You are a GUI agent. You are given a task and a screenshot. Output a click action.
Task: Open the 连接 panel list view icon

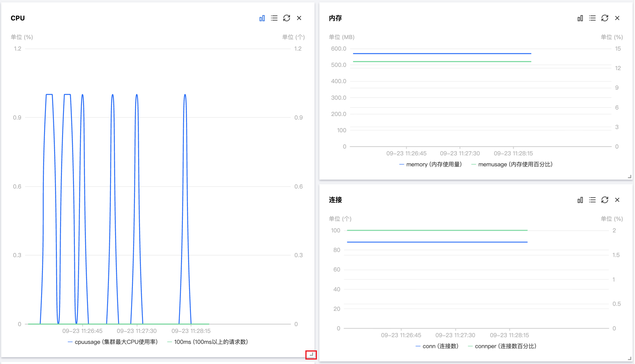click(592, 200)
